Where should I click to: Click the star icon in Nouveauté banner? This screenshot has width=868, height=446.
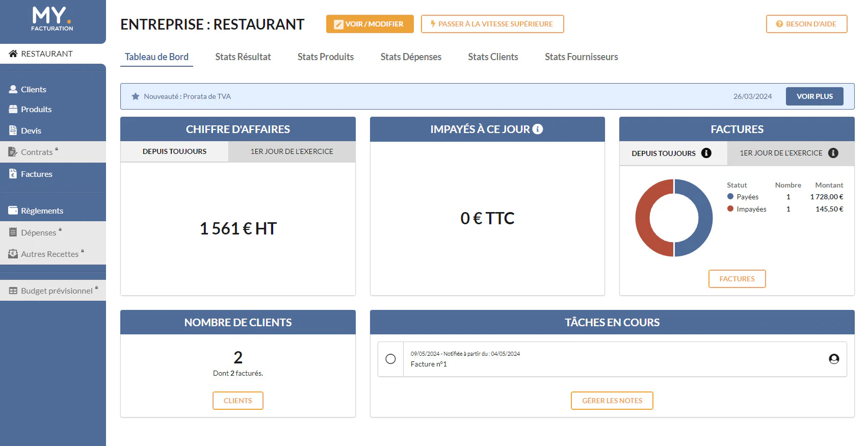coord(136,96)
